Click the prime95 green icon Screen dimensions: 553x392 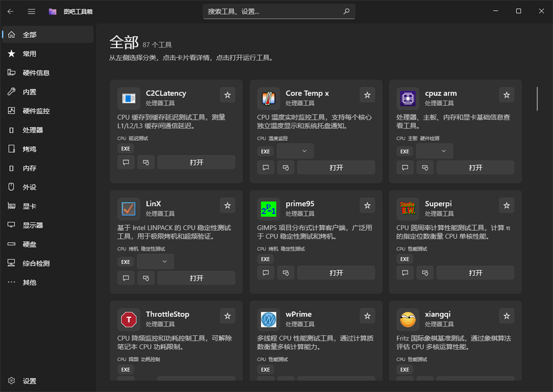click(268, 209)
